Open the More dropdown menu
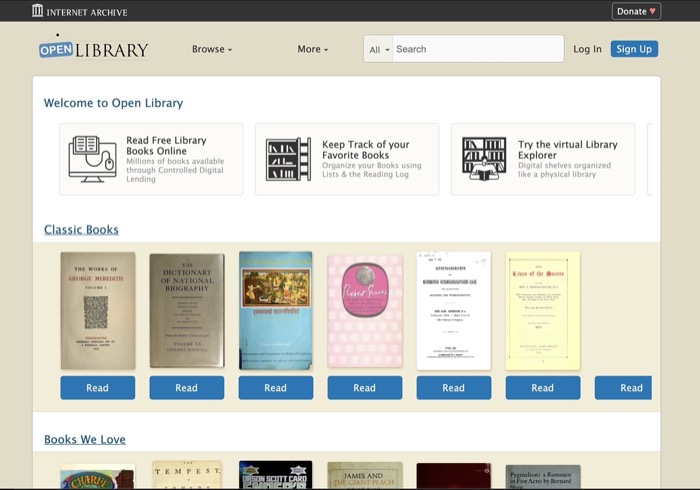 pyautogui.click(x=312, y=49)
